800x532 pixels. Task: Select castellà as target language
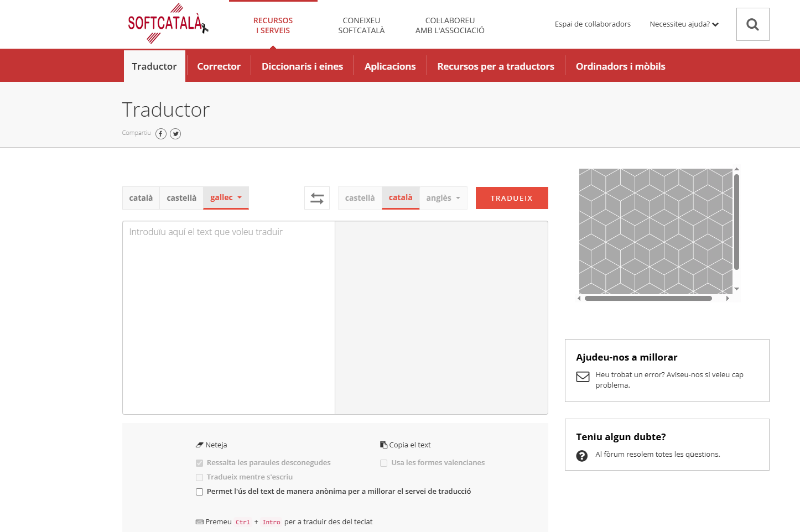(x=360, y=198)
